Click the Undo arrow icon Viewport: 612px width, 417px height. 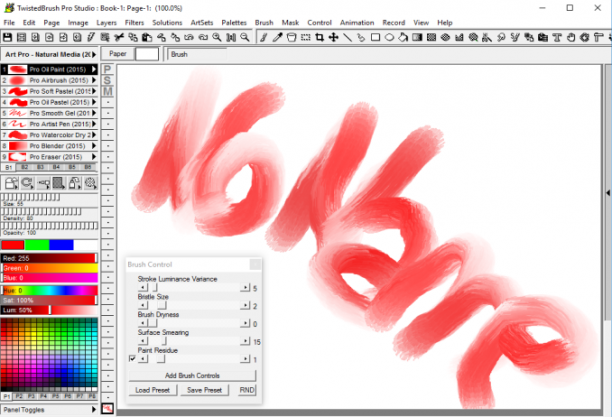coord(189,37)
